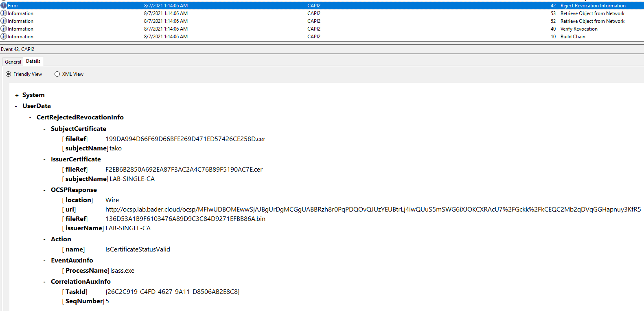Switch to XML View radio option
The height and width of the screenshot is (311, 644).
pos(57,74)
